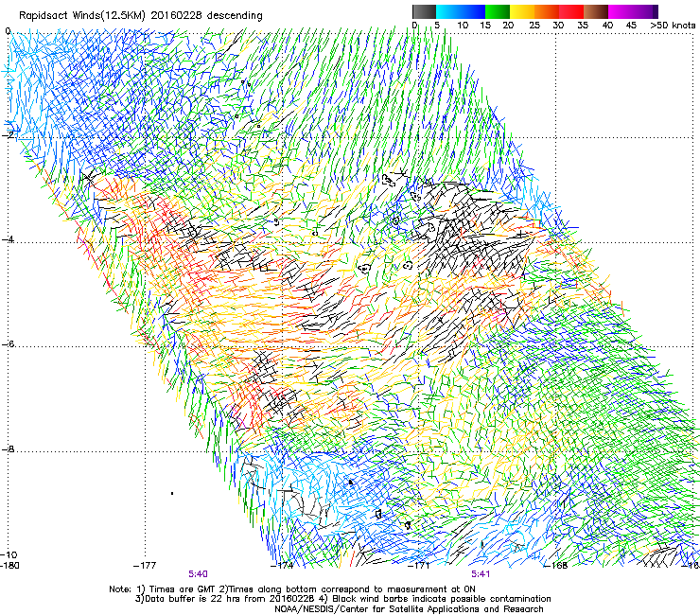
Task: Click the '0' latitude axis label
Action: click(8, 31)
